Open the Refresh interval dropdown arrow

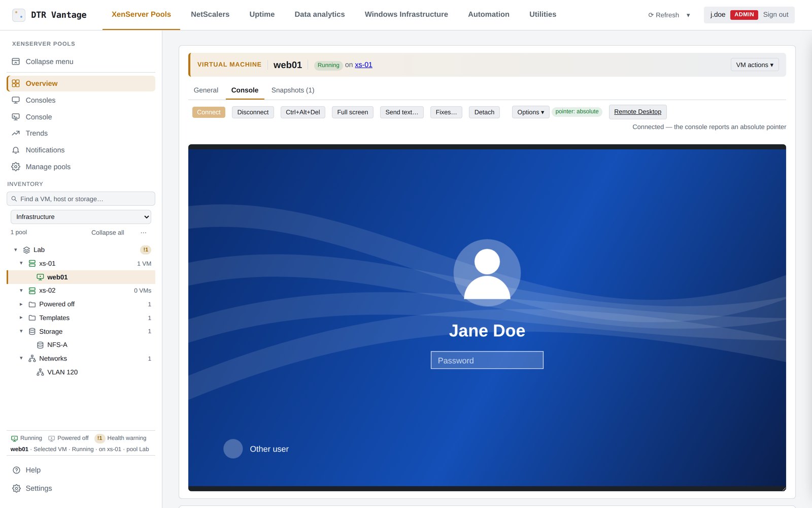[688, 15]
